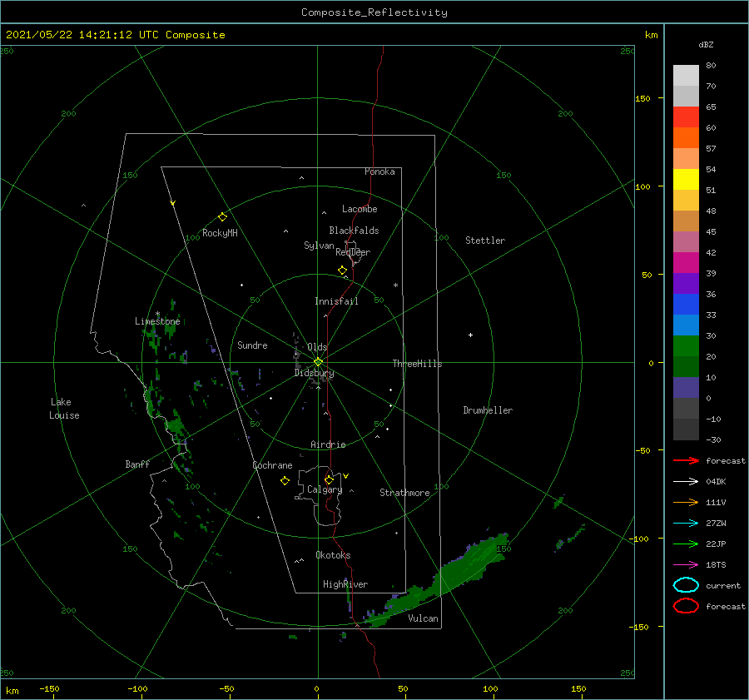Click the RedDeer city label
This screenshot has width=749, height=700.
353,252
